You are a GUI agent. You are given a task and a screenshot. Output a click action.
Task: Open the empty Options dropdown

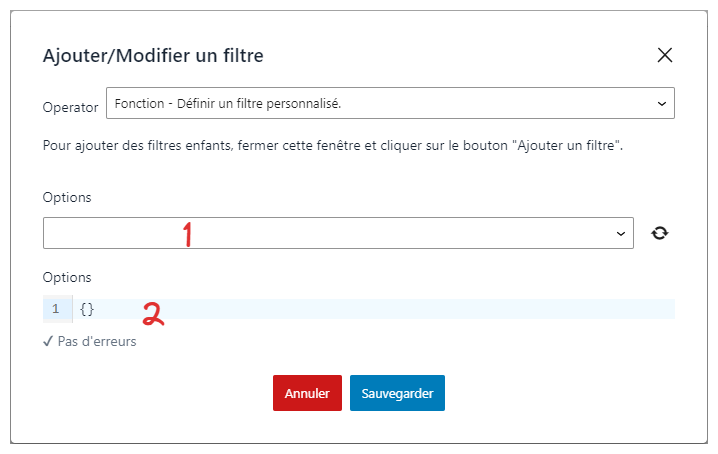tap(338, 233)
